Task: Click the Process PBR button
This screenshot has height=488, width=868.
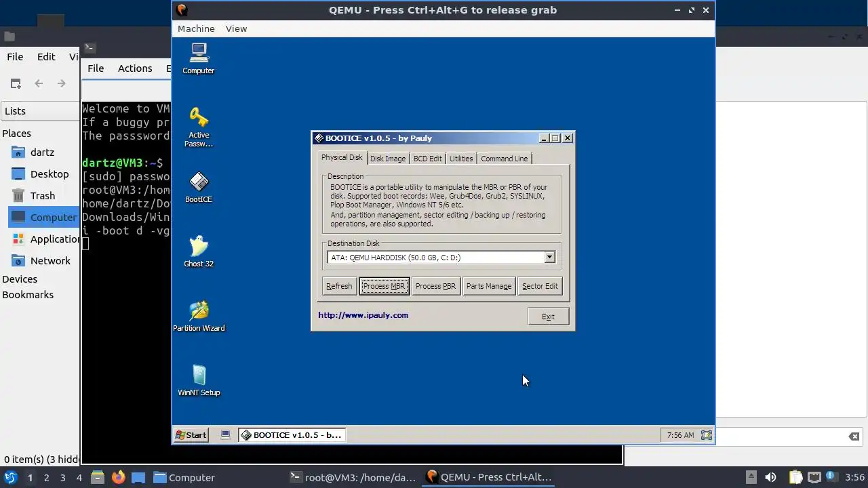Action: (x=435, y=286)
